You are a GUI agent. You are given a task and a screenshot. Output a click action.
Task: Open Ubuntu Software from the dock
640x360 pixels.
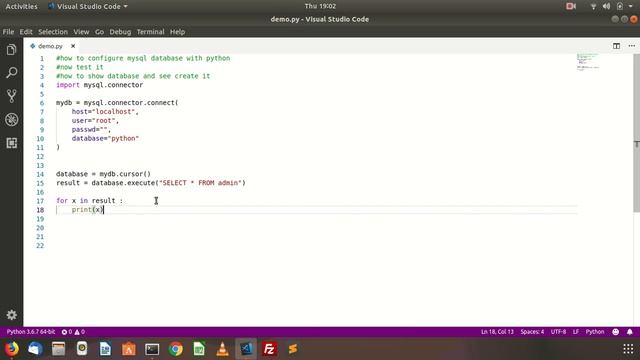pyautogui.click(x=129, y=349)
